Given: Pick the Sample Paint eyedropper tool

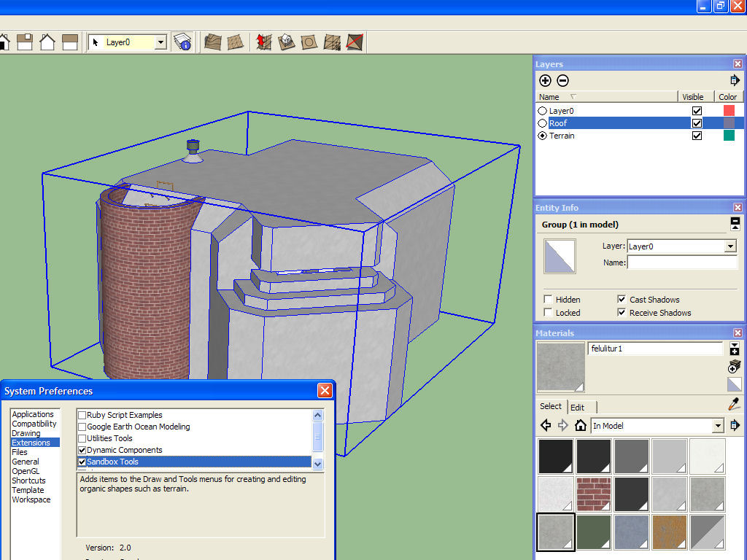Looking at the screenshot, I should pos(734,405).
